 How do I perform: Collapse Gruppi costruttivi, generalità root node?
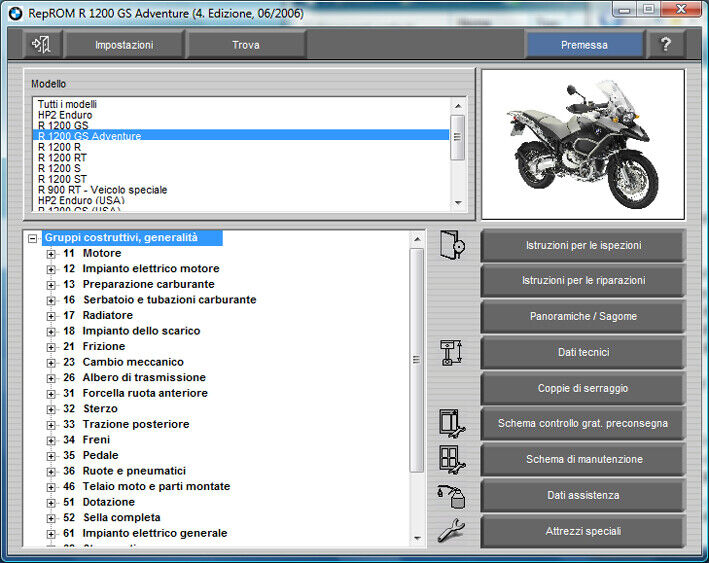(33, 238)
